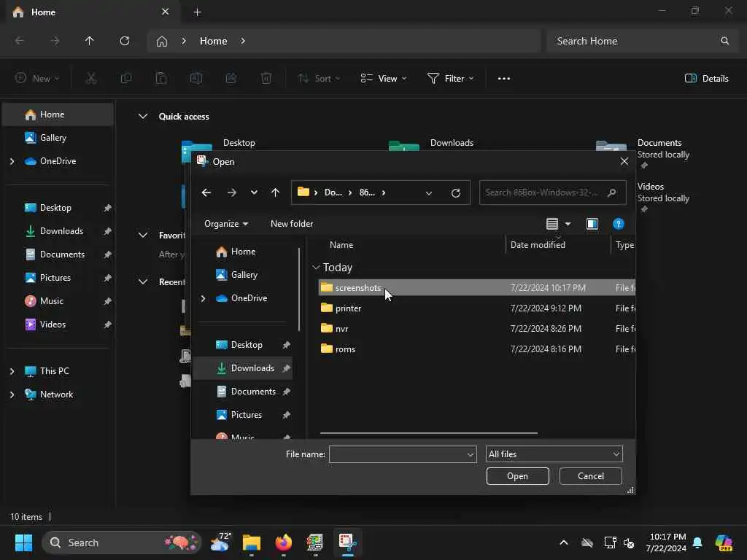This screenshot has width=747, height=560.
Task: Expand the Open dialog address path dropdown
Action: pyautogui.click(x=429, y=192)
